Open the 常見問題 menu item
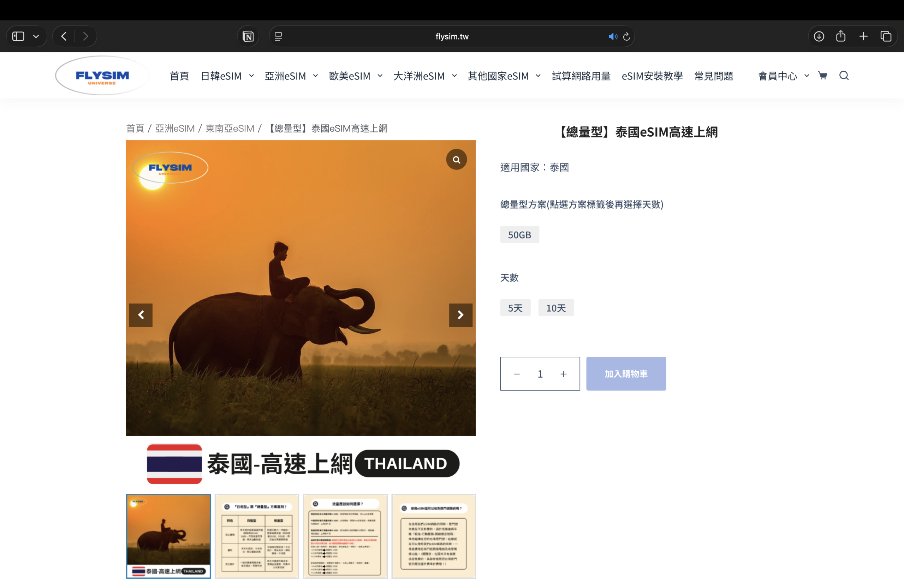 713,76
